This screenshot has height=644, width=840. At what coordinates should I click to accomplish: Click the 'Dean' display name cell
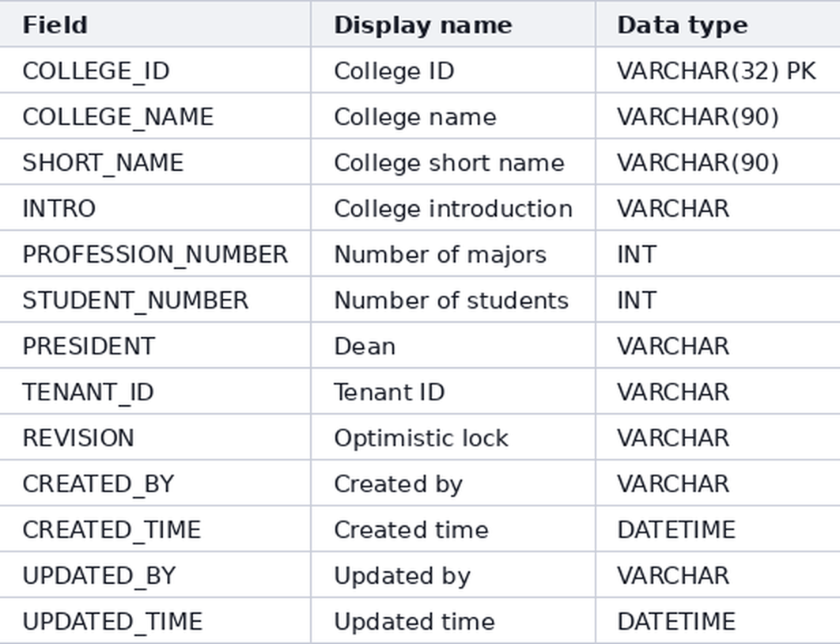(453, 346)
